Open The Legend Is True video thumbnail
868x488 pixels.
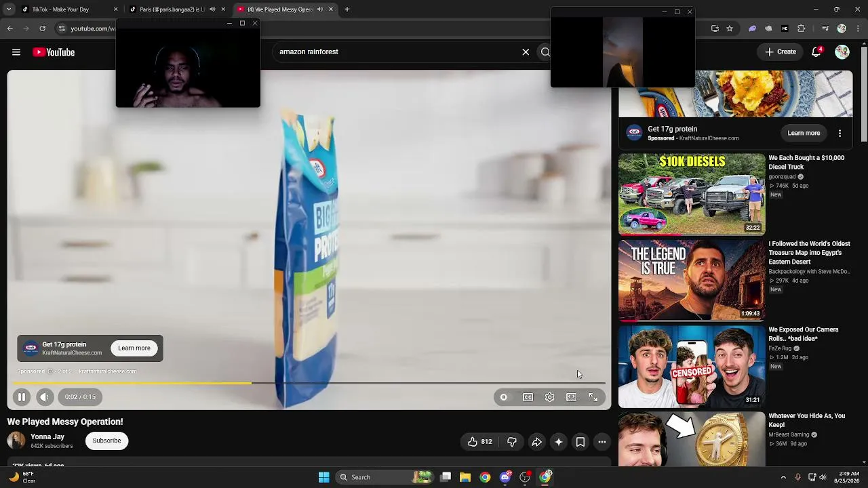[692, 280]
